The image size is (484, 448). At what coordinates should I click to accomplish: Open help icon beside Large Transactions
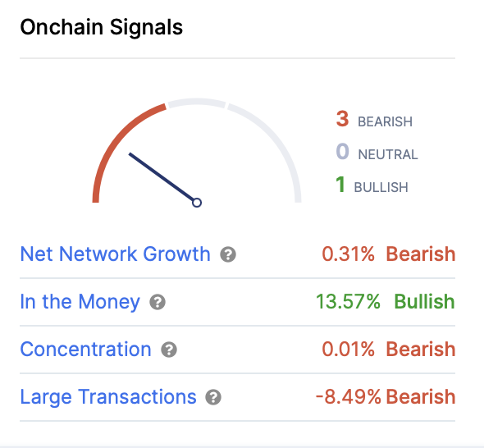213,397
